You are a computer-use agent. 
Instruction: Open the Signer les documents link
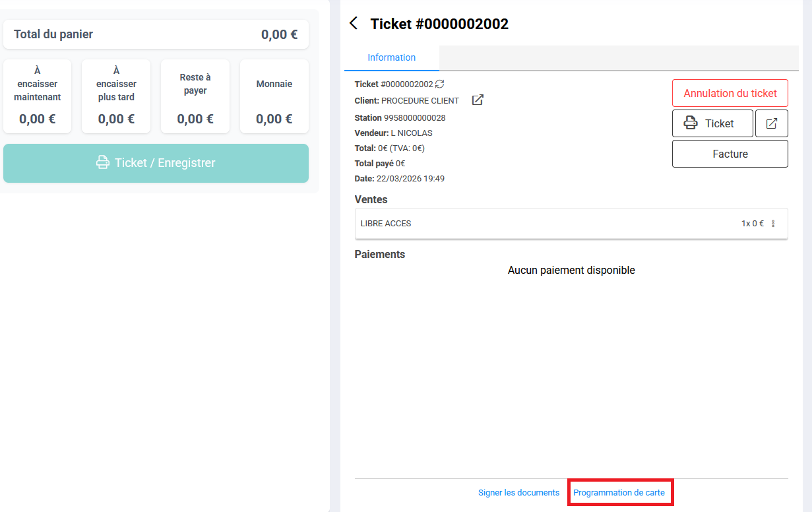(518, 493)
